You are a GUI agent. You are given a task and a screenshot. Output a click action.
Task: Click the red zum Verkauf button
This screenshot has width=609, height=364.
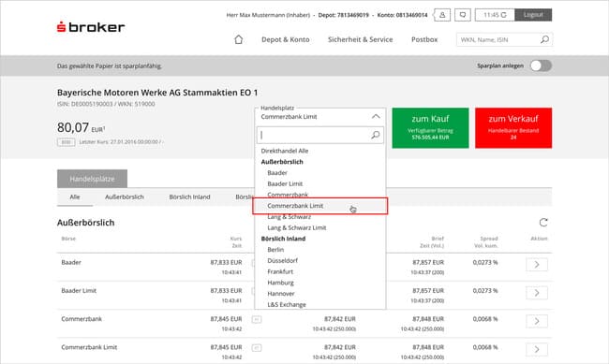pyautogui.click(x=513, y=128)
